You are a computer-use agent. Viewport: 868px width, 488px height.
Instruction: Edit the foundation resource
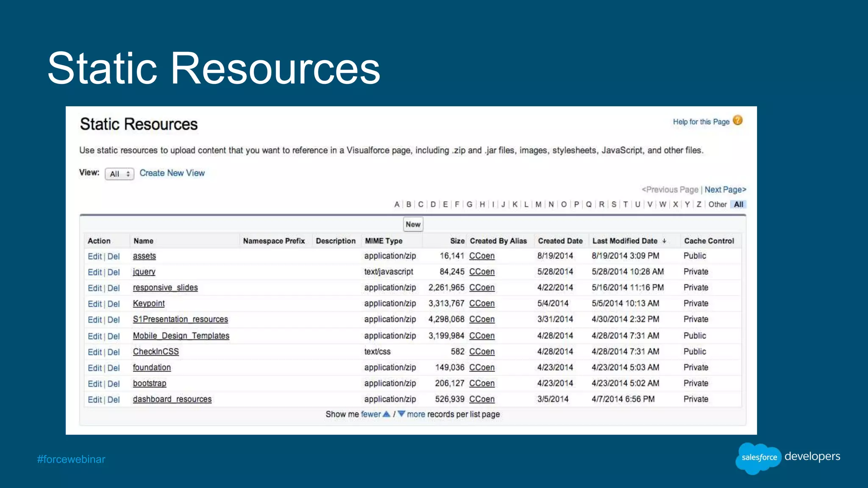click(95, 368)
